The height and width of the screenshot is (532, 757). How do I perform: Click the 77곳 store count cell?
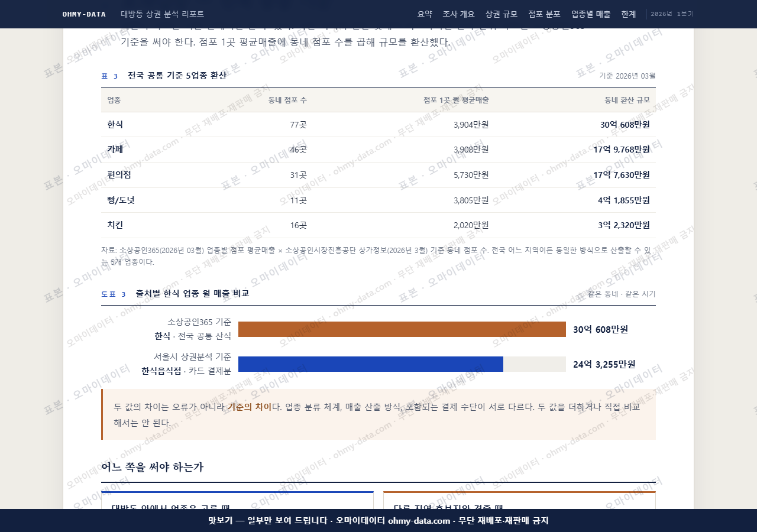click(x=298, y=125)
